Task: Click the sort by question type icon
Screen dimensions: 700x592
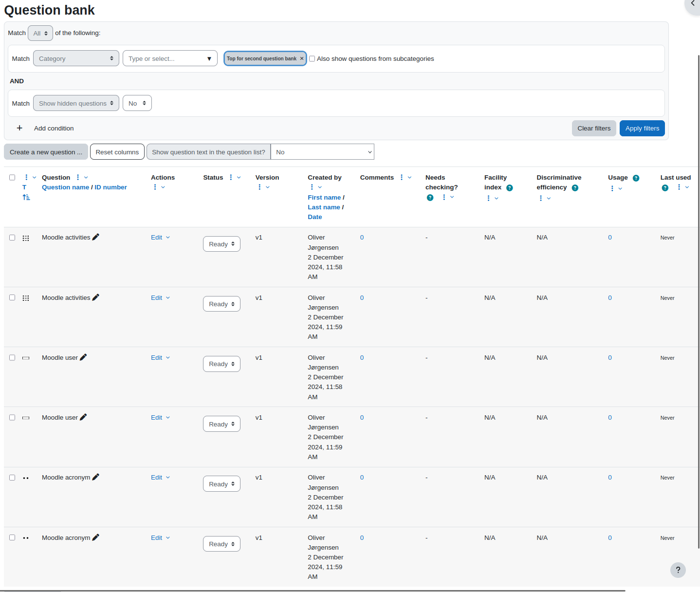Action: point(26,197)
